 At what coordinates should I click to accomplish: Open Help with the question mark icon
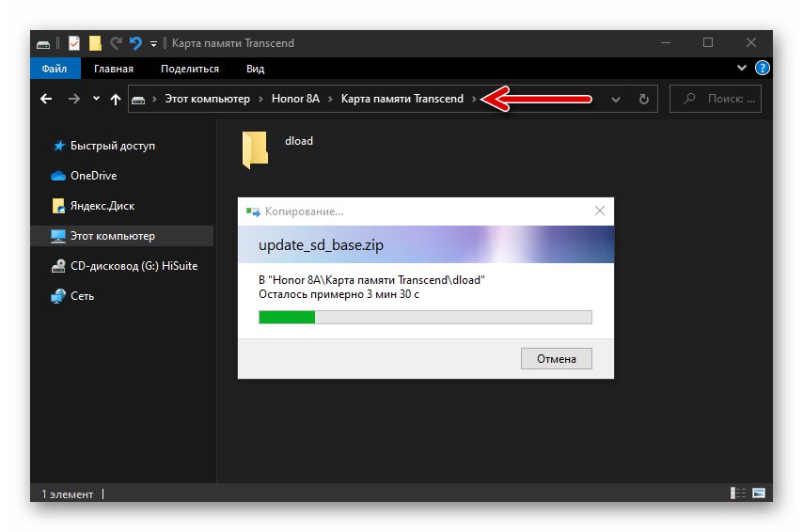(762, 68)
